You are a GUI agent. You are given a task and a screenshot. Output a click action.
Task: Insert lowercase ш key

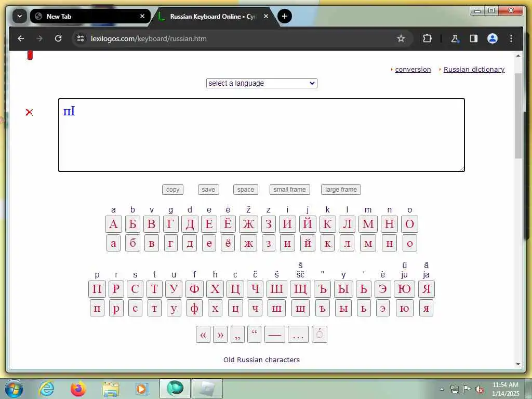[x=276, y=308]
